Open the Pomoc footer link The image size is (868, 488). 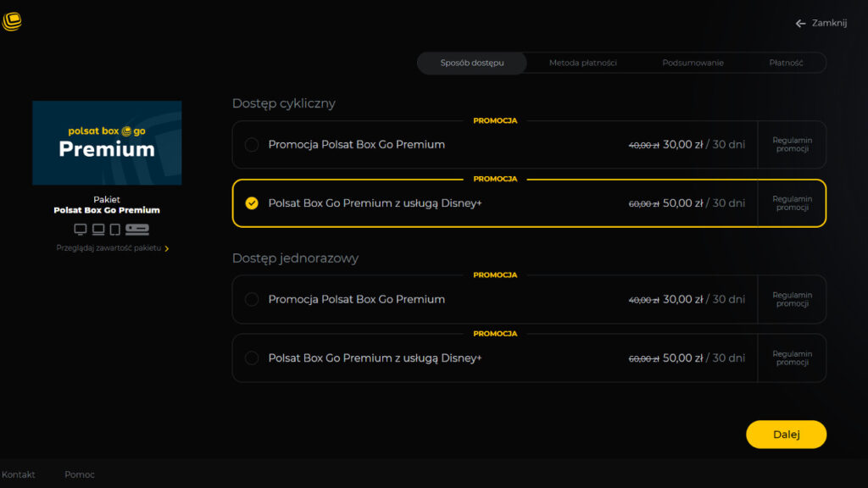[79, 474]
